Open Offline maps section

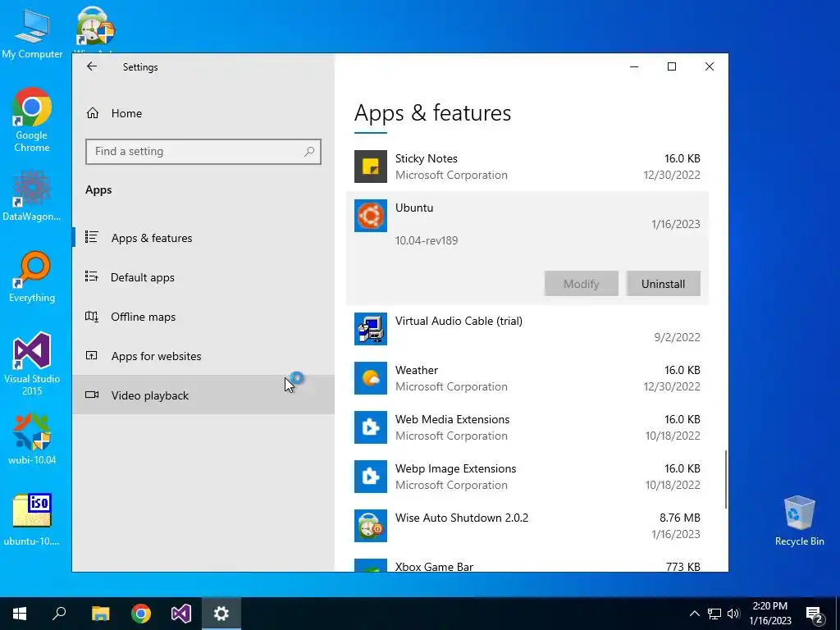click(x=203, y=317)
